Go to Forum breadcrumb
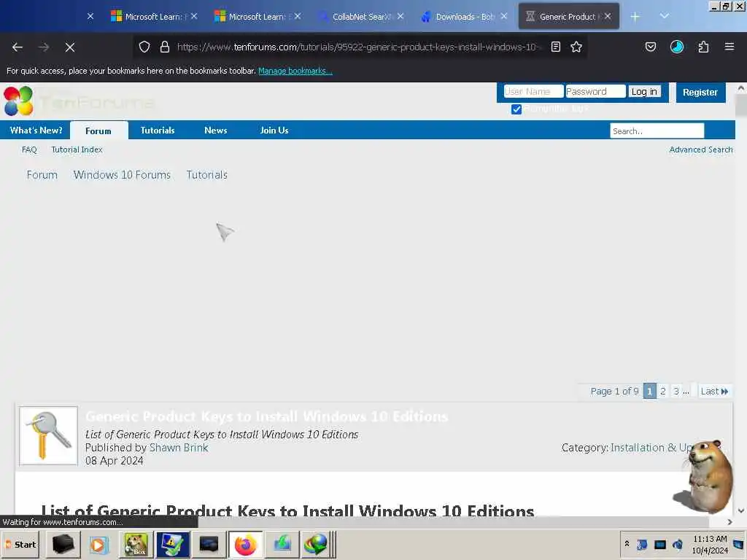 point(42,175)
